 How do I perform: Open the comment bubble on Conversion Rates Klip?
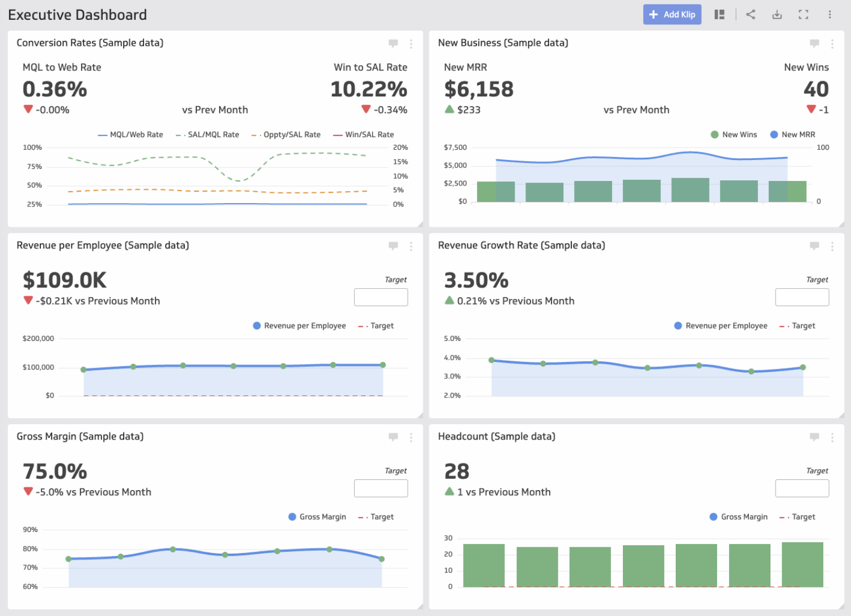pos(393,43)
